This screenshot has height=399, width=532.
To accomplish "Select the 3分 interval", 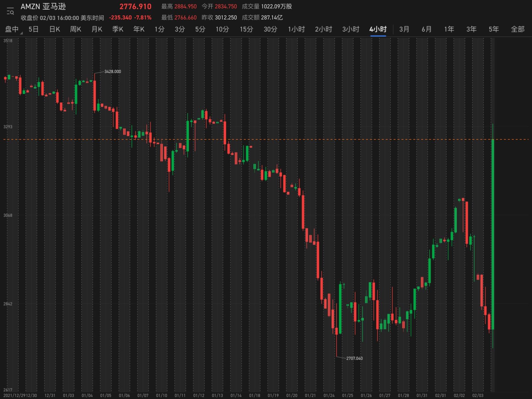I will tap(180, 29).
